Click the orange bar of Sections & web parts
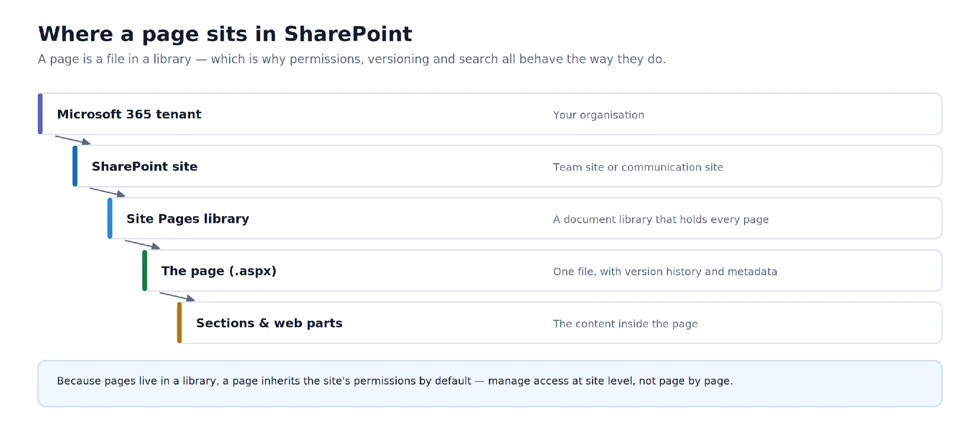Screen dimensions: 980x431 (x=179, y=323)
